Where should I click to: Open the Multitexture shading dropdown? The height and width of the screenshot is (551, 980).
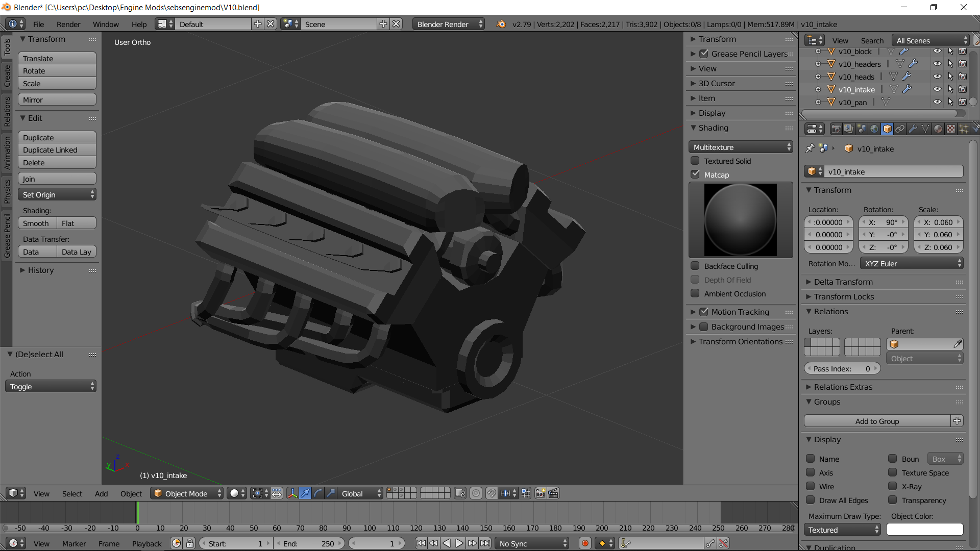coord(741,147)
